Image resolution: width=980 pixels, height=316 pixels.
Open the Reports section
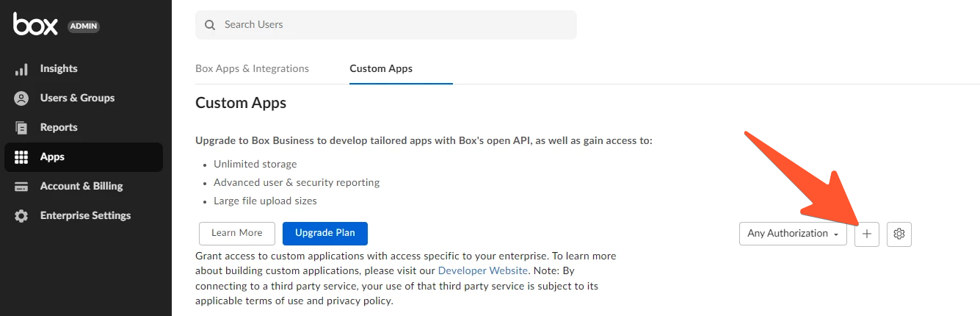[84, 128]
